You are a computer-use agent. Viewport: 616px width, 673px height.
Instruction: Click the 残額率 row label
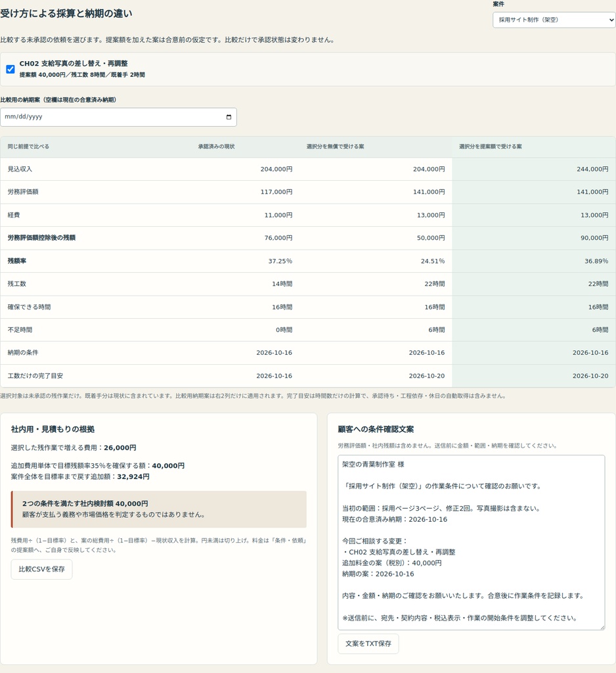point(16,261)
